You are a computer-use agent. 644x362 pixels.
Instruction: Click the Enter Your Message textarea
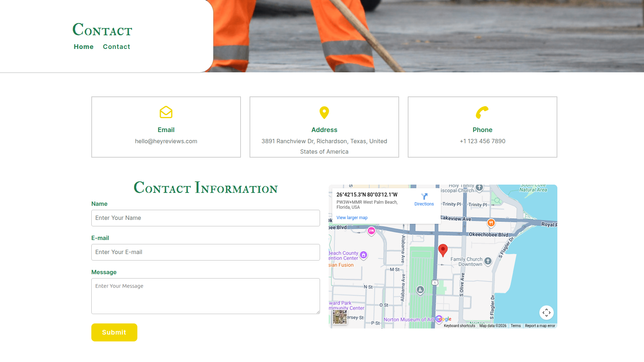[205, 296]
